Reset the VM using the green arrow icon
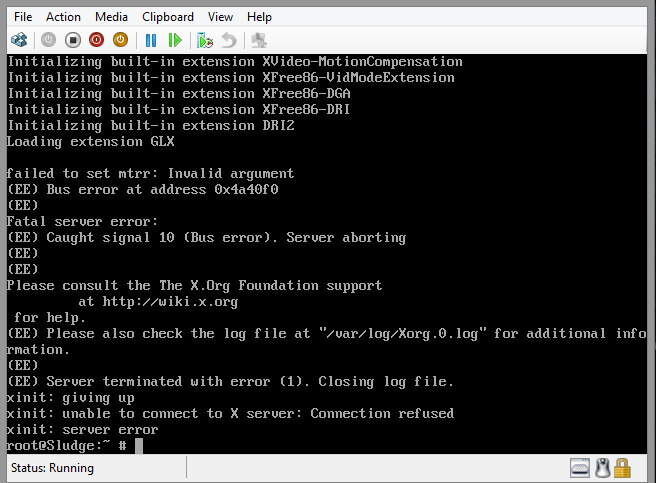The image size is (656, 483). pos(175,40)
